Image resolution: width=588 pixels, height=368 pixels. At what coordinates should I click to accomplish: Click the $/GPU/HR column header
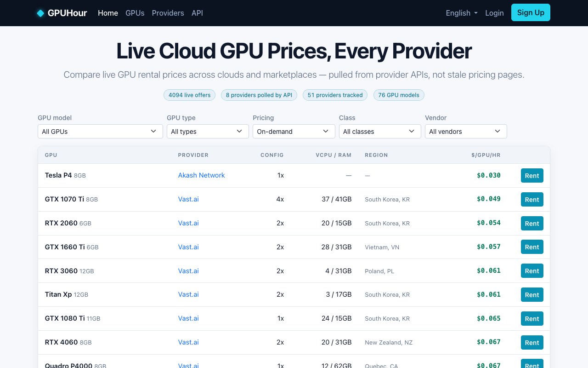pyautogui.click(x=486, y=155)
